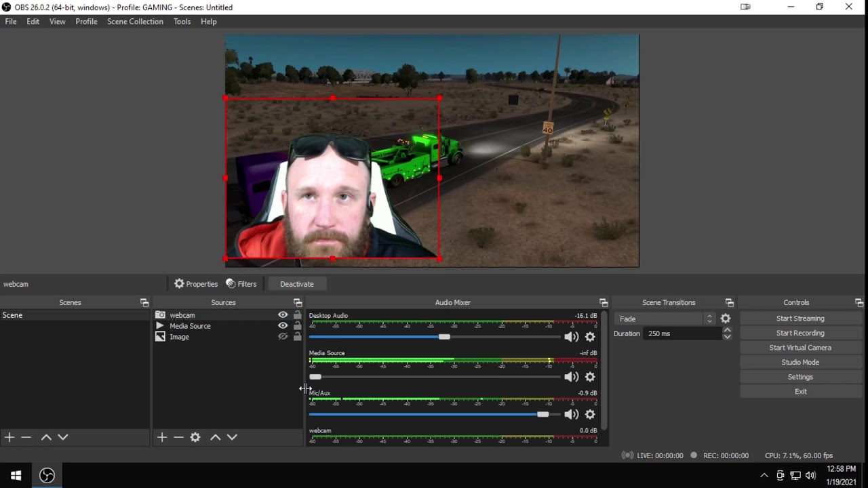
Task: Pop out the Audio Mixer dock
Action: coord(604,302)
